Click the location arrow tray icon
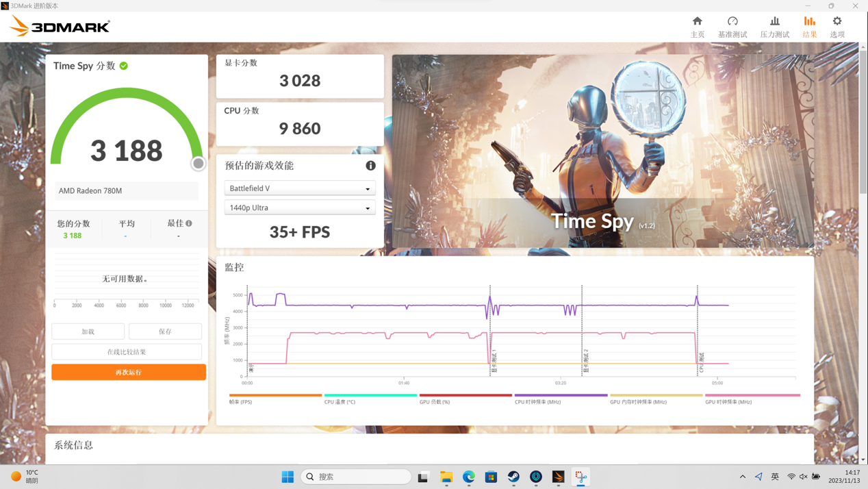The height and width of the screenshot is (489, 868). pos(758,477)
